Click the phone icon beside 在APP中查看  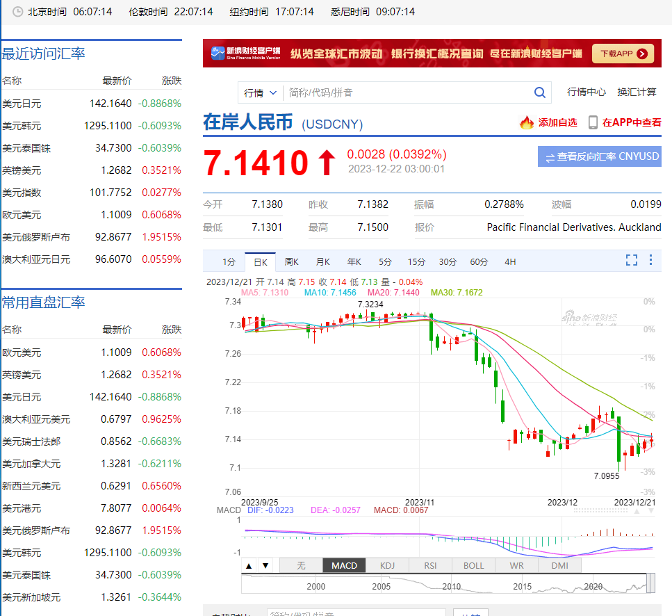click(593, 122)
